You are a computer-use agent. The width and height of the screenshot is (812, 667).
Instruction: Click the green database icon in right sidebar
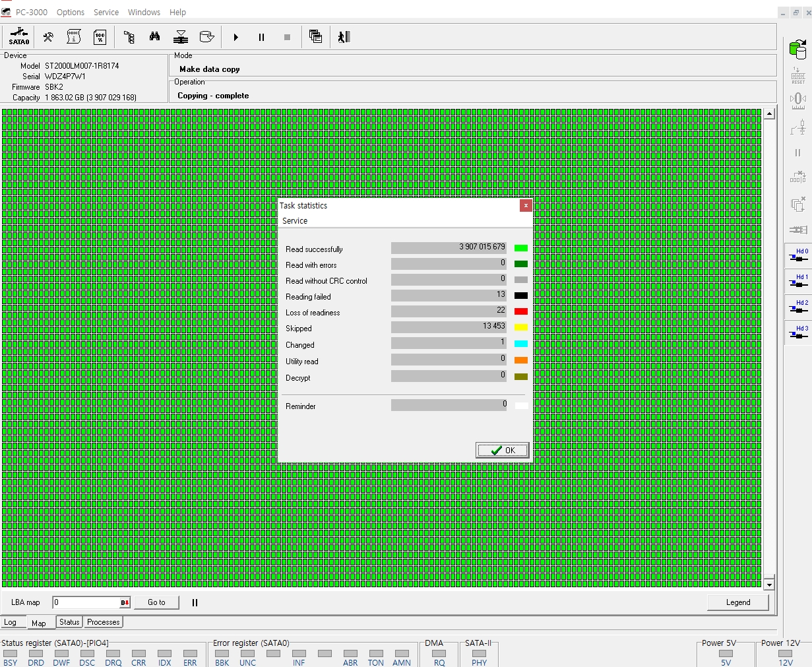(798, 49)
